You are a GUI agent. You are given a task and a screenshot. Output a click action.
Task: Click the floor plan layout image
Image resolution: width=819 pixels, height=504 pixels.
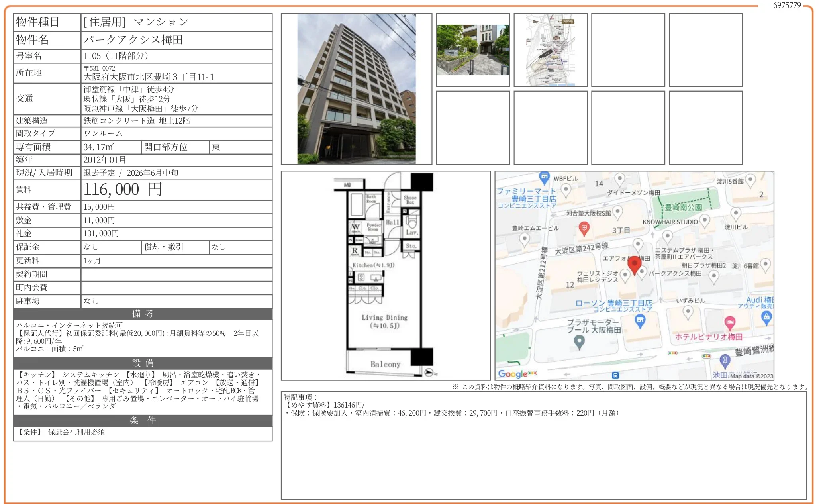point(385,275)
